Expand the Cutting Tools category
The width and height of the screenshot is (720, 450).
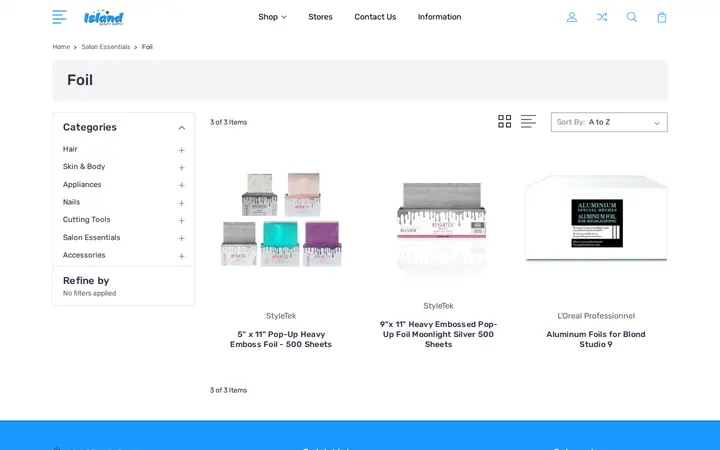181,220
